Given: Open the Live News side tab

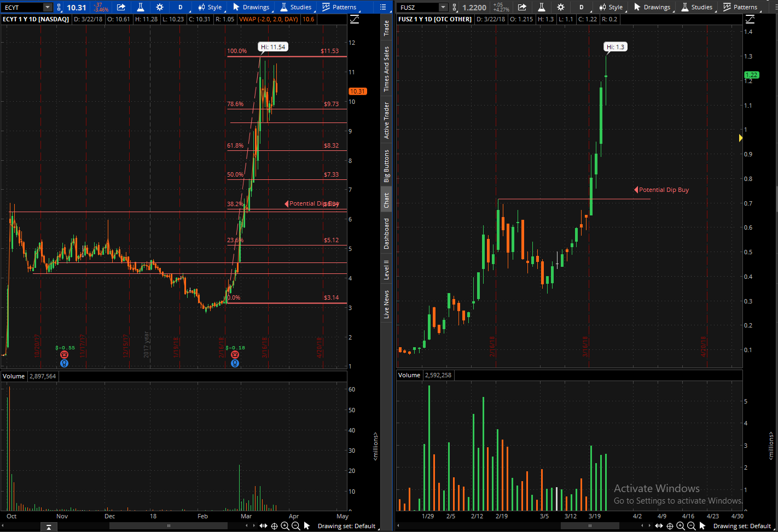Looking at the screenshot, I should coord(386,305).
